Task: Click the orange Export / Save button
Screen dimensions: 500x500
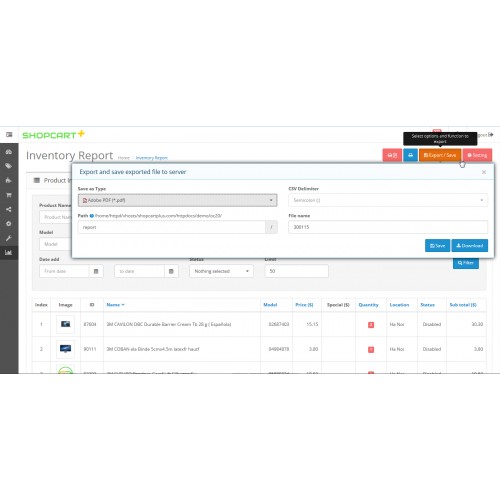Action: click(x=440, y=155)
